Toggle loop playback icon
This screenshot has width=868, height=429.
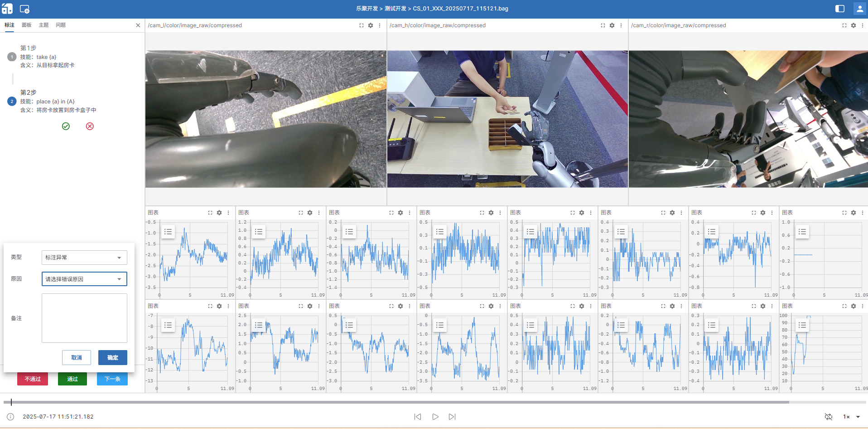pos(828,417)
